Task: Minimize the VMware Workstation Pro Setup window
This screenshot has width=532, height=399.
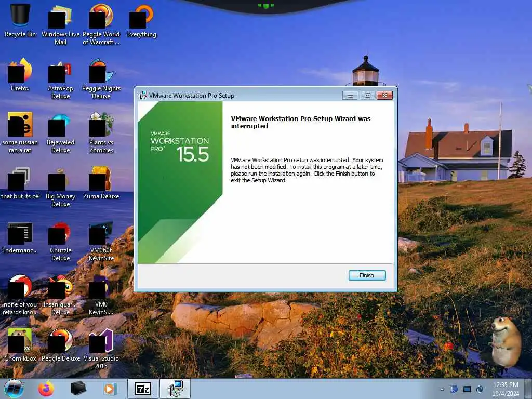Action: [x=351, y=96]
